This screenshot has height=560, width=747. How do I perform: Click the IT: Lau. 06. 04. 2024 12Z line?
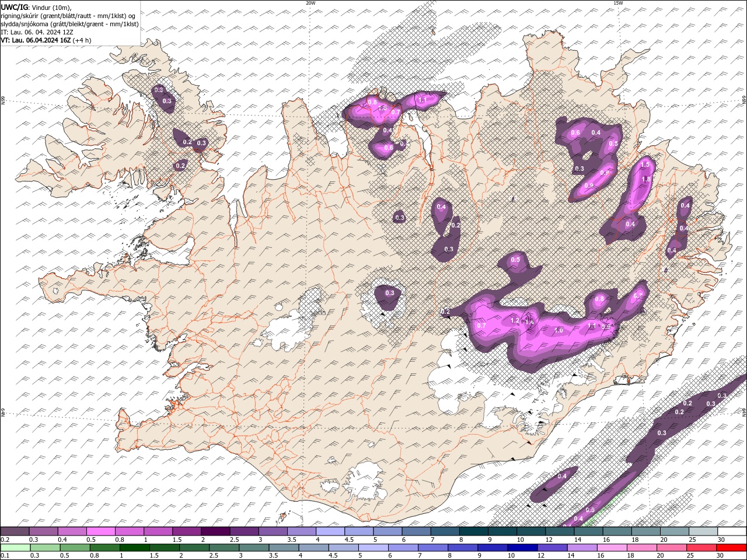37,32
